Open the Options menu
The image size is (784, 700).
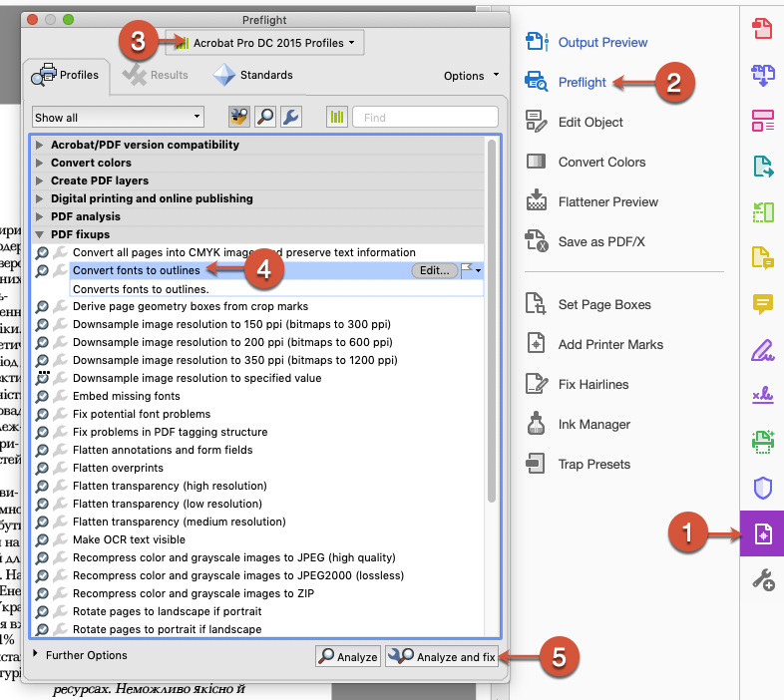tap(471, 76)
